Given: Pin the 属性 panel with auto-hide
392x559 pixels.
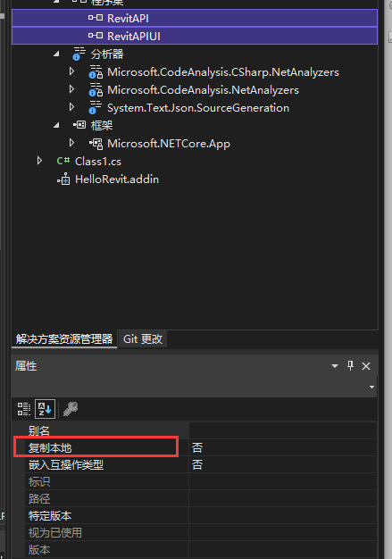Looking at the screenshot, I should pos(350,366).
